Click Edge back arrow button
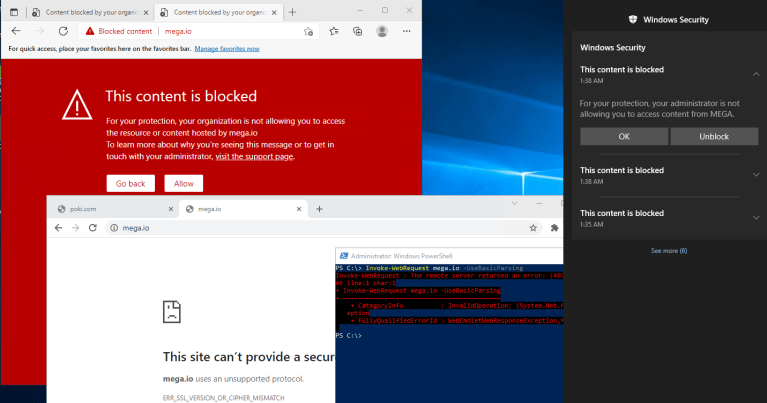767x403 pixels. click(16, 31)
